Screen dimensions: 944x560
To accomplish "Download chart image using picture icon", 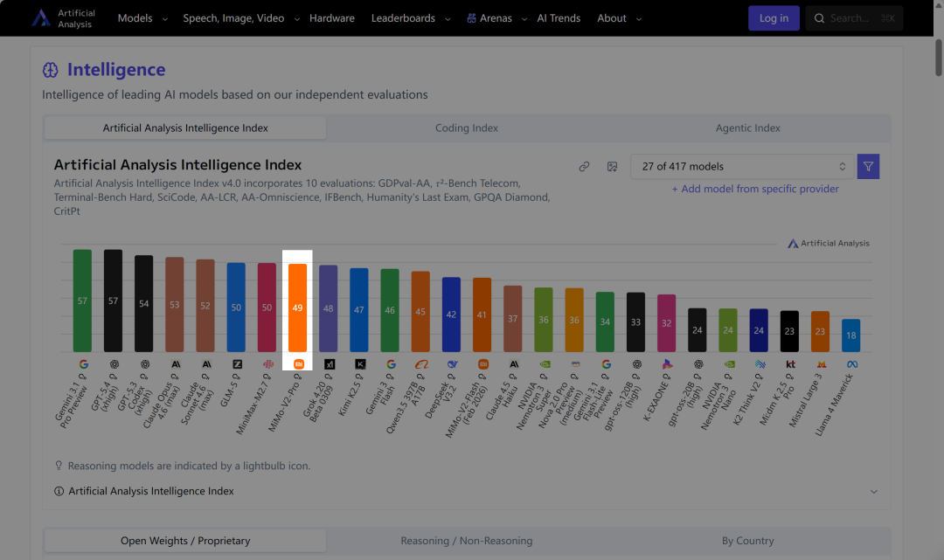I will (613, 166).
